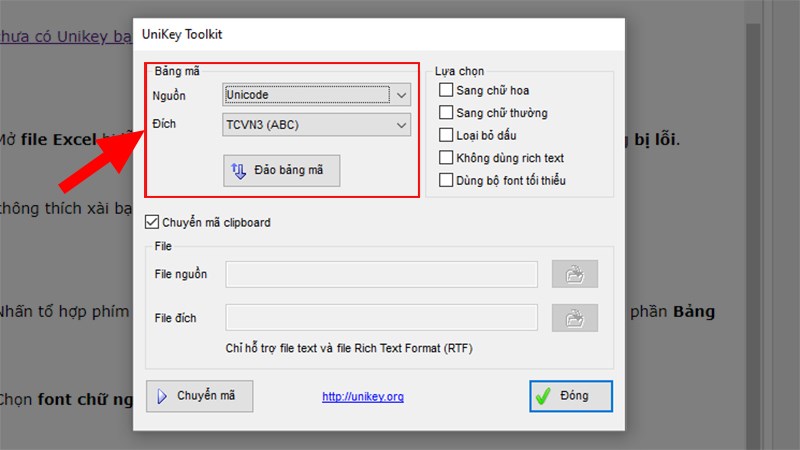800x450 pixels.
Task: Check the Loại bỏ dấu option
Action: (x=446, y=135)
